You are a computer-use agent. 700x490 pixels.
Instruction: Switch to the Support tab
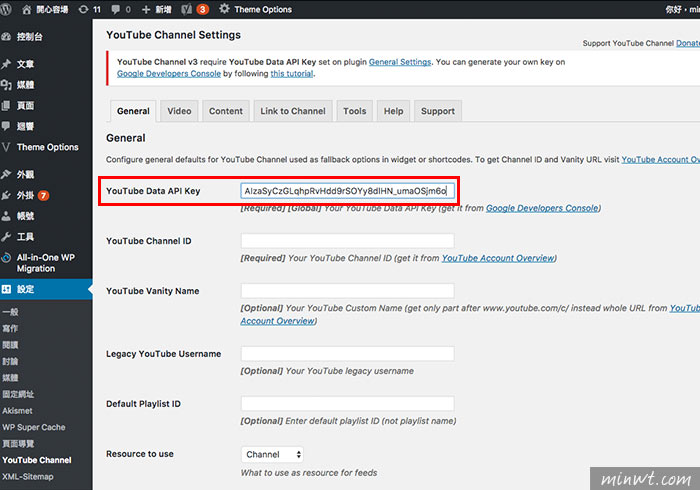click(438, 111)
